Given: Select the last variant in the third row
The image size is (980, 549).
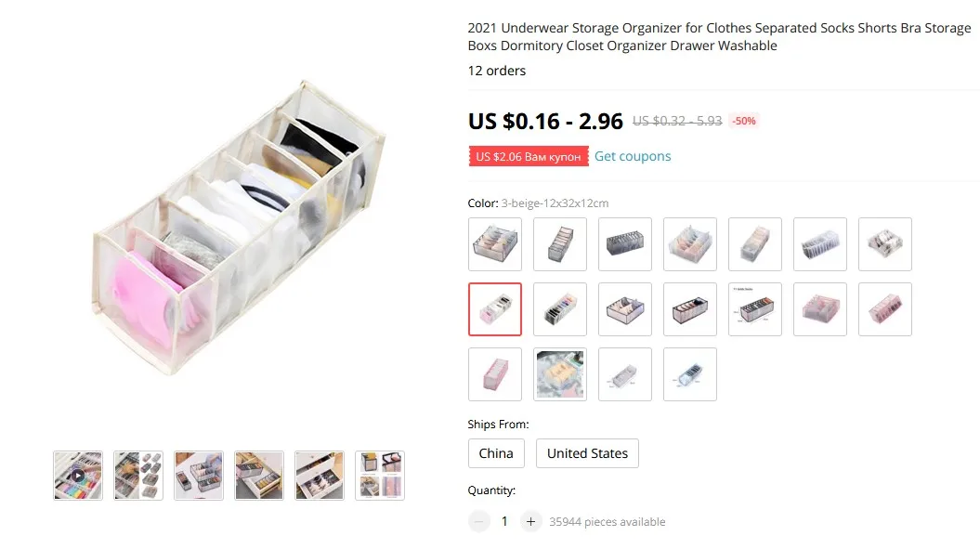Looking at the screenshot, I should [x=690, y=374].
